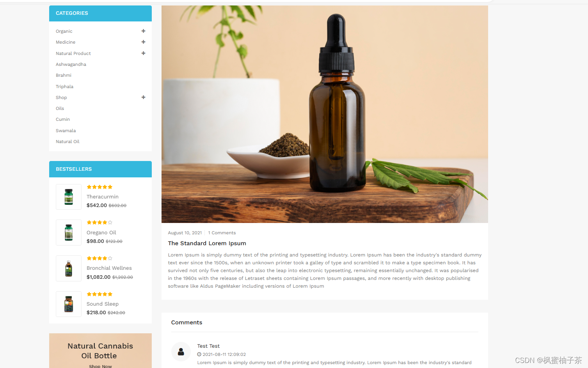Viewport: 588px width, 368px height.
Task: Open the Theracurmin product thumbnail
Action: click(x=69, y=197)
